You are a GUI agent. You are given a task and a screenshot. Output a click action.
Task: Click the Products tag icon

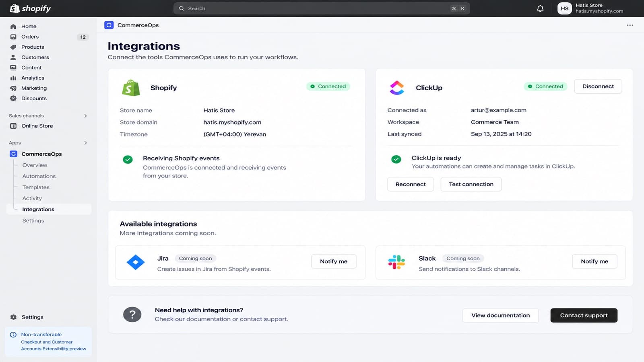pyautogui.click(x=13, y=47)
